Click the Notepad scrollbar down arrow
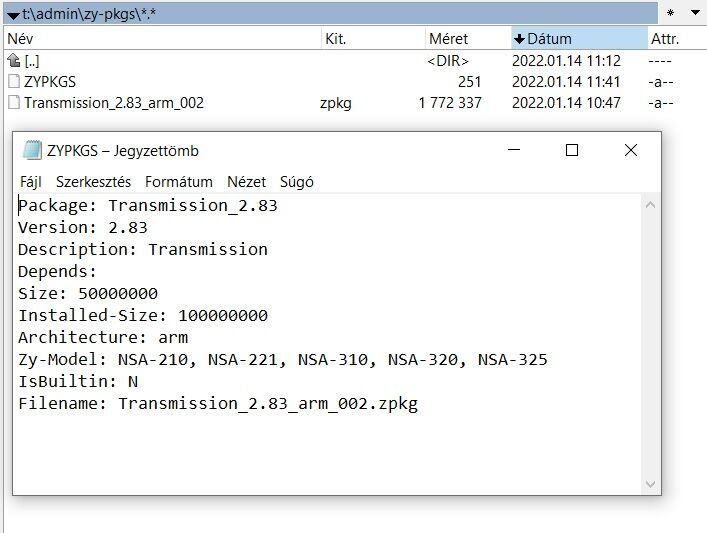 click(x=650, y=484)
